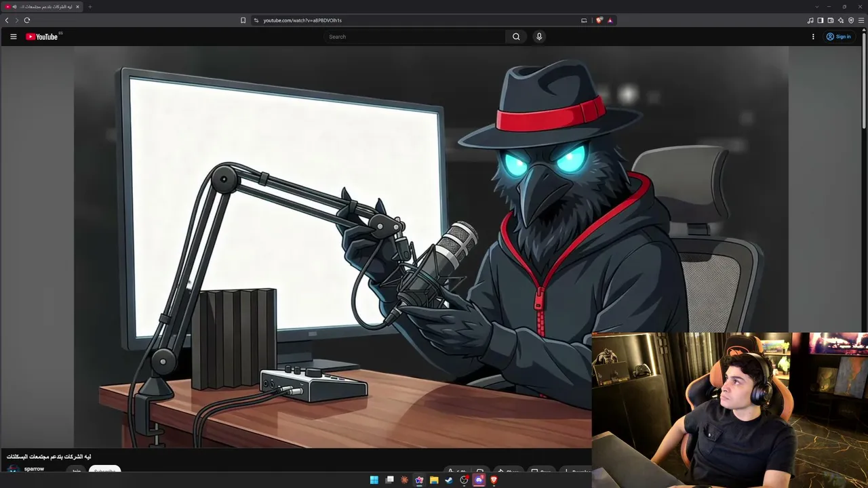Click the YouTube search magnifier button
The height and width of the screenshot is (488, 868).
(516, 37)
